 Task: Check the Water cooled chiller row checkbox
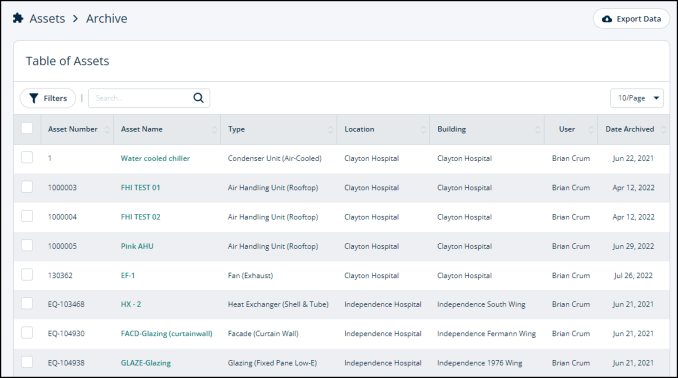tap(27, 157)
